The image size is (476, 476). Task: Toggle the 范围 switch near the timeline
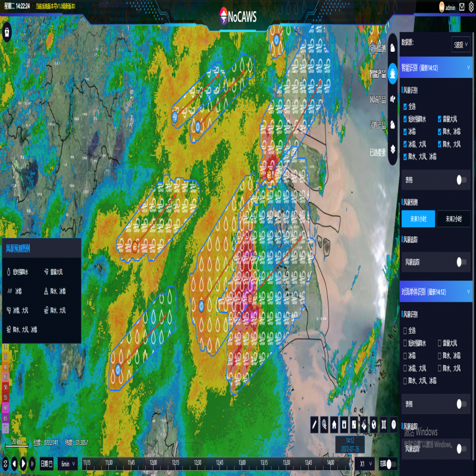click(x=391, y=464)
